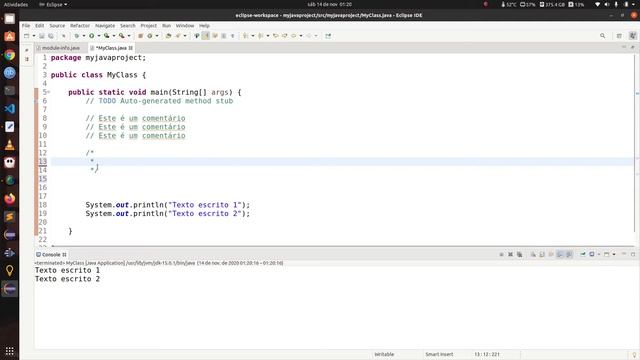Clear the console with Clear Console icon

point(533,254)
